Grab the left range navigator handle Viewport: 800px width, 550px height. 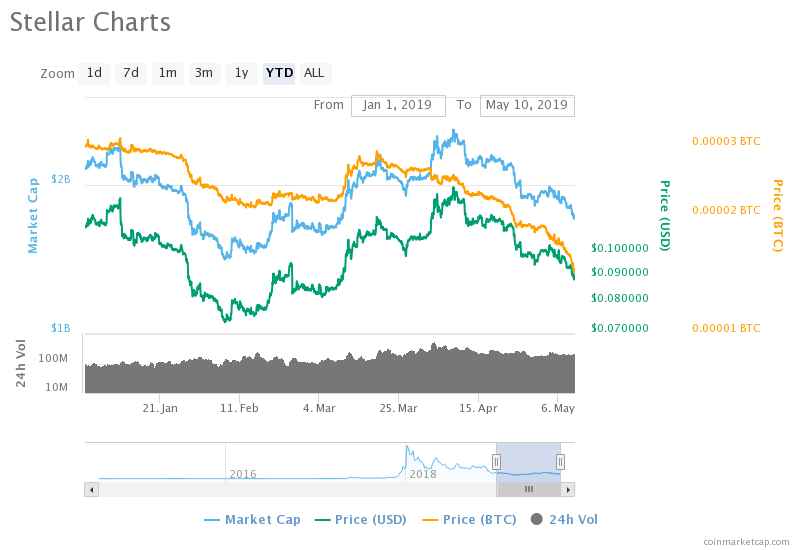tap(496, 462)
